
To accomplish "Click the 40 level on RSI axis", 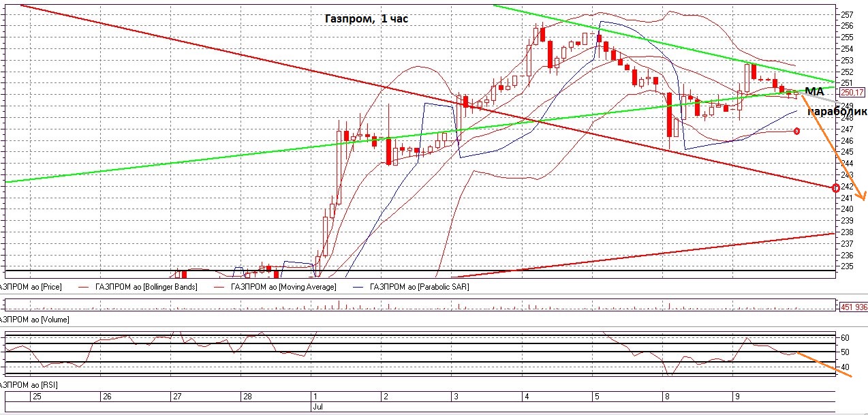I will click(845, 367).
